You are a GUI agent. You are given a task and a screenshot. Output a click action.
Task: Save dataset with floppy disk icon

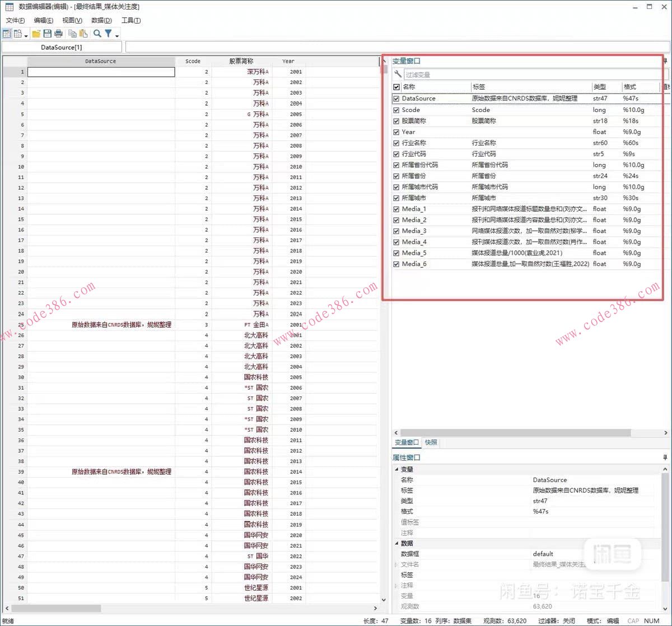[47, 34]
